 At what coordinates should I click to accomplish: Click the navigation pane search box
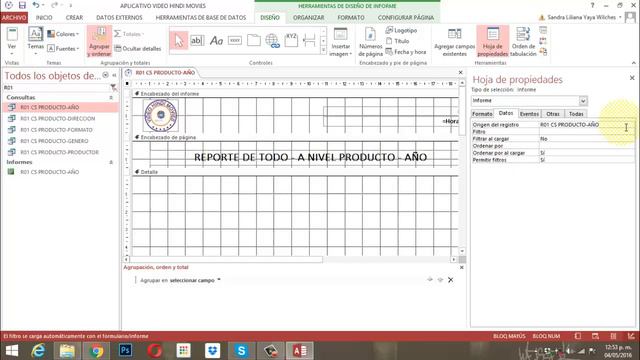pos(55,88)
